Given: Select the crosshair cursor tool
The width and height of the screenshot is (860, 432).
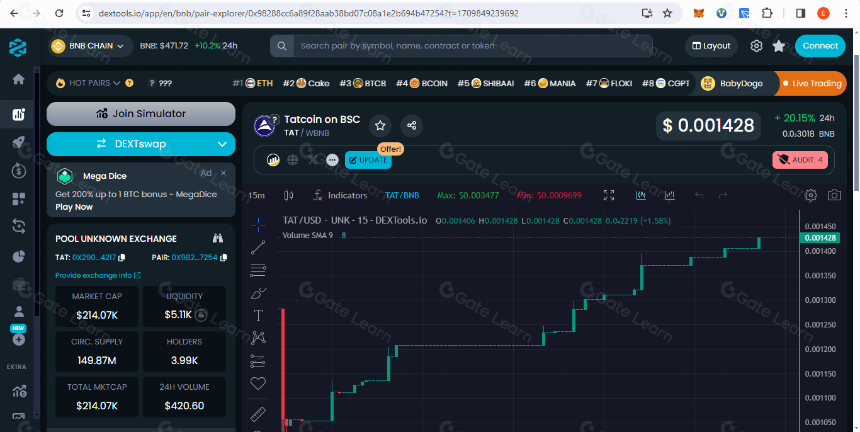Looking at the screenshot, I should (x=258, y=224).
